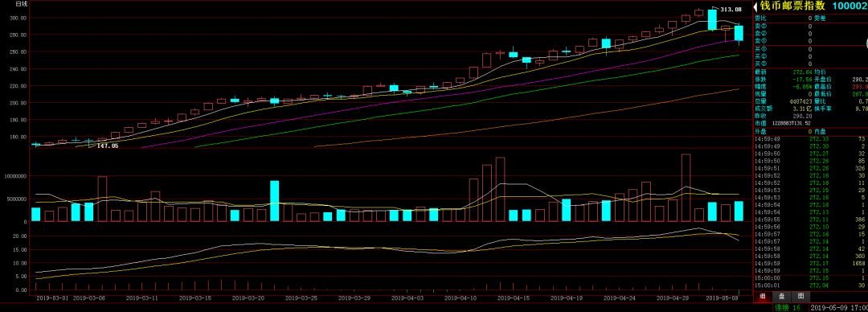
Task: Click the 外盘 label
Action: pyautogui.click(x=760, y=131)
